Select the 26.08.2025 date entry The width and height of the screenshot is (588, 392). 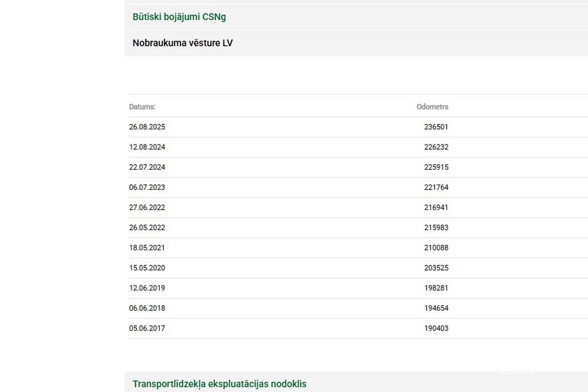(147, 127)
